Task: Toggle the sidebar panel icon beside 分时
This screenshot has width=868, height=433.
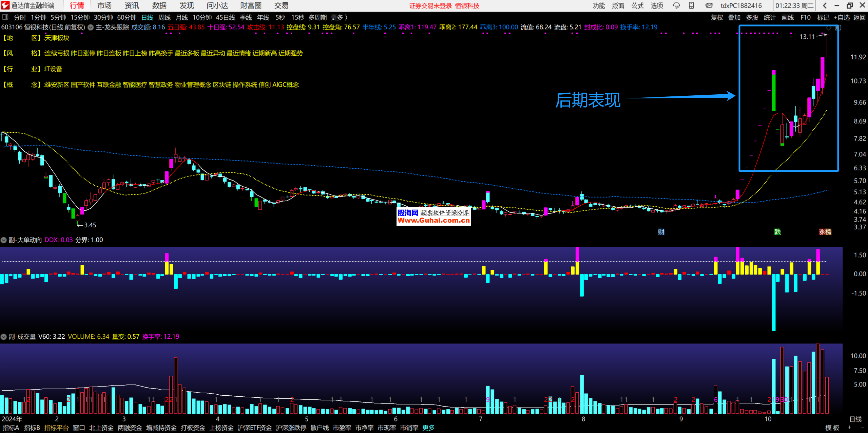Action: pos(5,17)
